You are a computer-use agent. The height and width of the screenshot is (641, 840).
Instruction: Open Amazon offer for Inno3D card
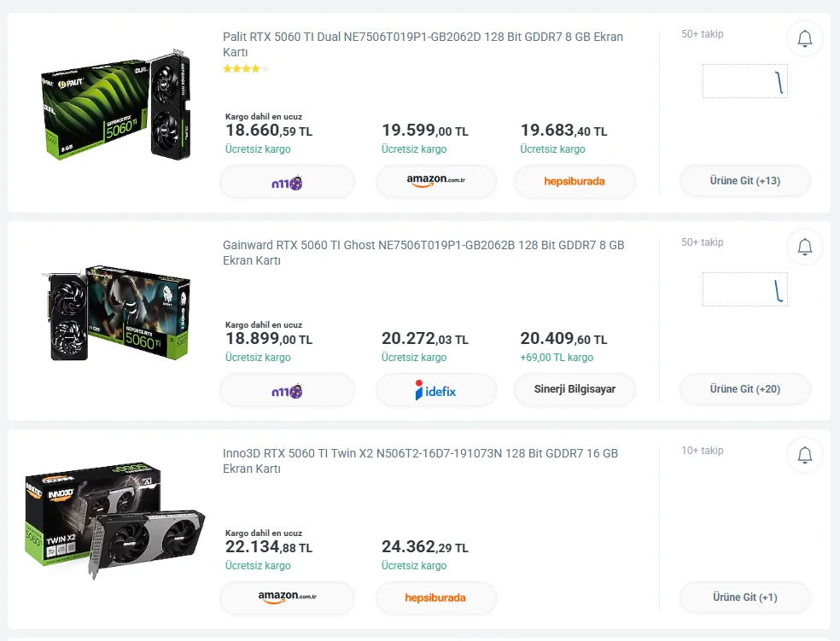[287, 597]
